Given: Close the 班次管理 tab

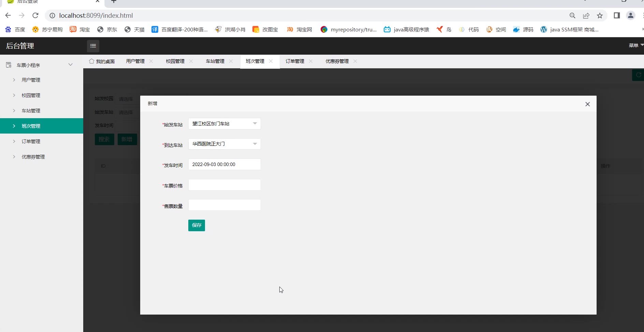Looking at the screenshot, I should pyautogui.click(x=271, y=61).
